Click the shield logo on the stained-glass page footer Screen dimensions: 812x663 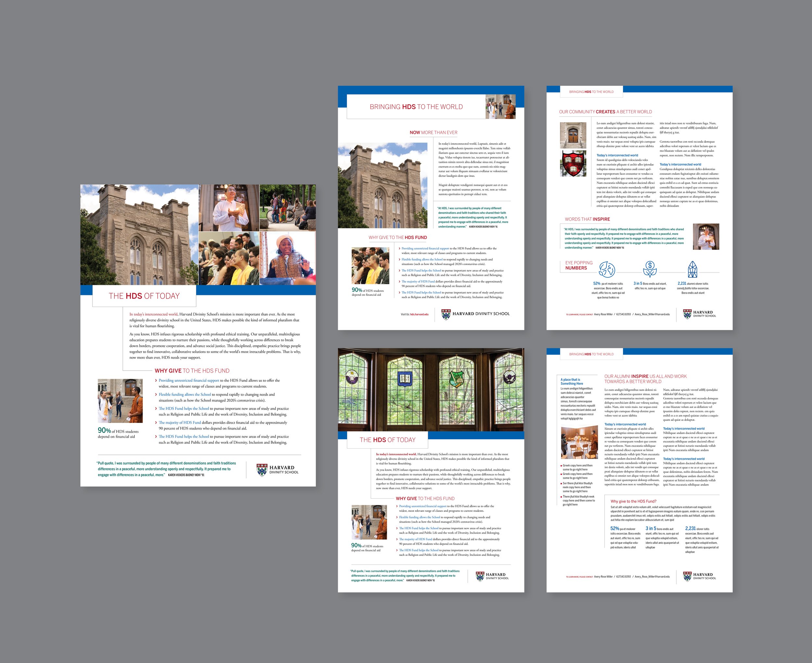[x=480, y=576]
